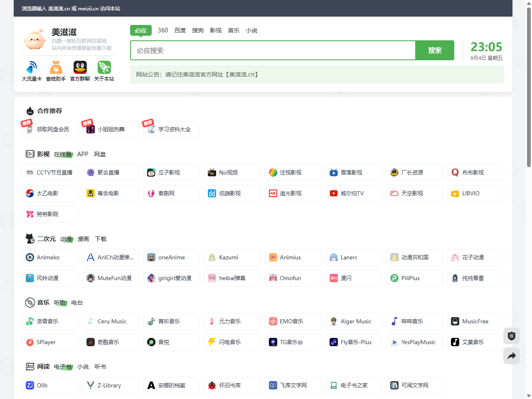
Task: Switch 阅读 section to 小说 tab
Action: coord(83,367)
